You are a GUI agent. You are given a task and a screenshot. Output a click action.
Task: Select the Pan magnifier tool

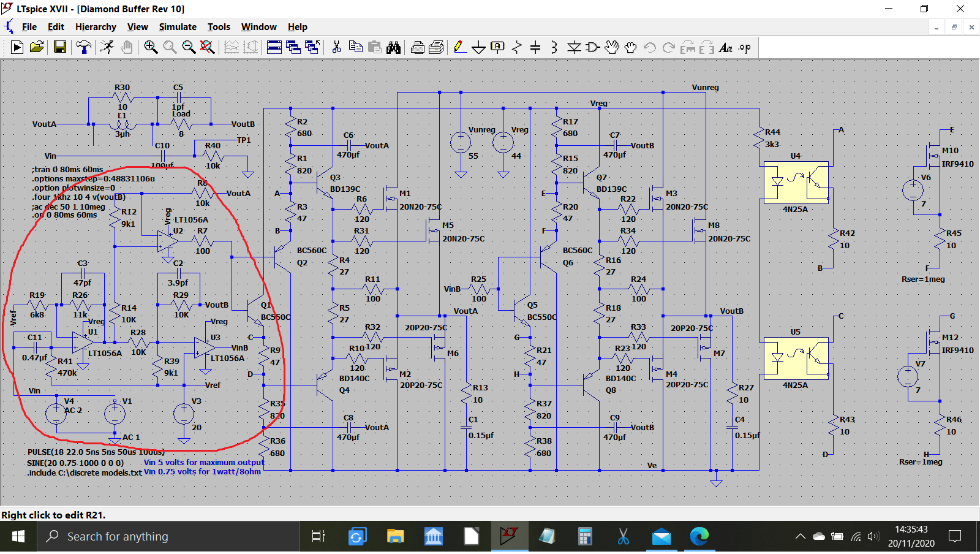pos(170,47)
